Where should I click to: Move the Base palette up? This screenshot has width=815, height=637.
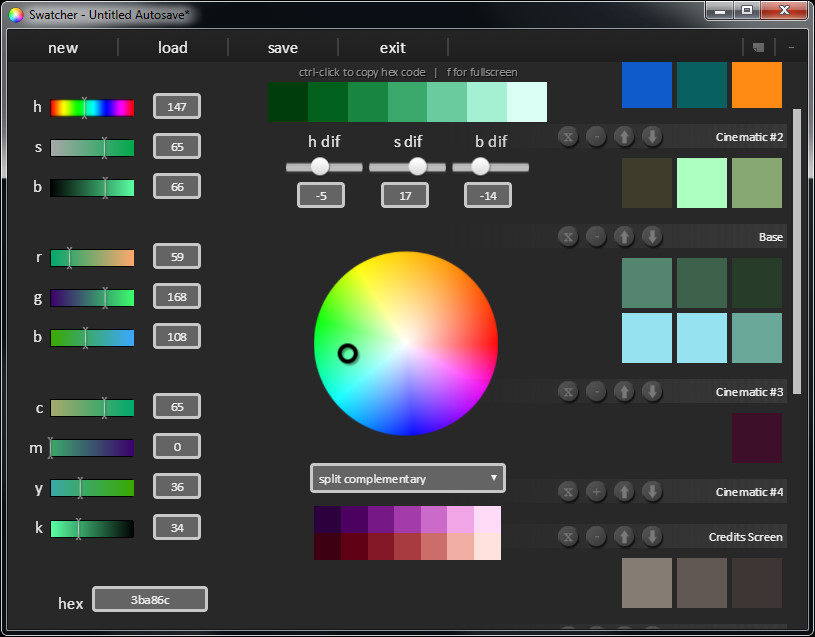(624, 236)
